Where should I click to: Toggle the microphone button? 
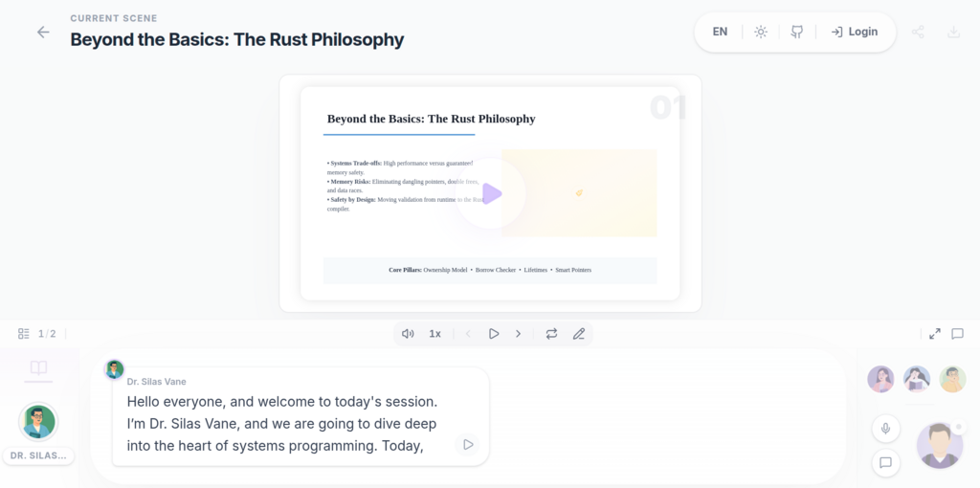click(x=885, y=429)
